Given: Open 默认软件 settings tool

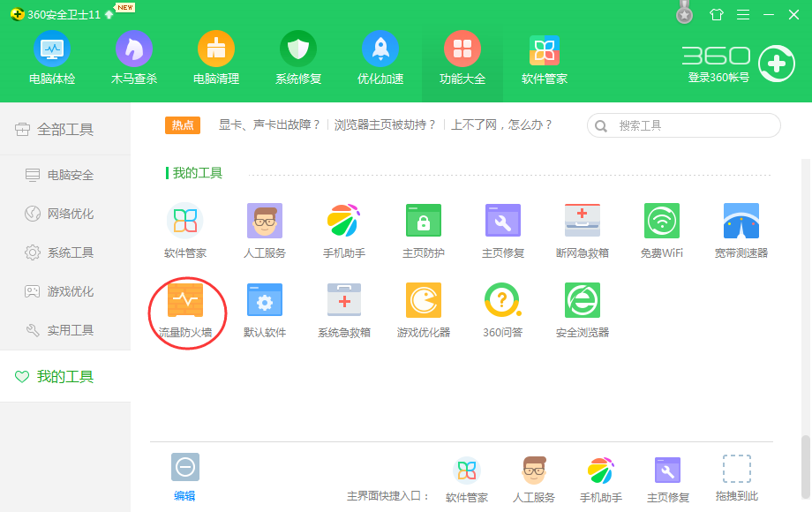Looking at the screenshot, I should click(x=265, y=308).
